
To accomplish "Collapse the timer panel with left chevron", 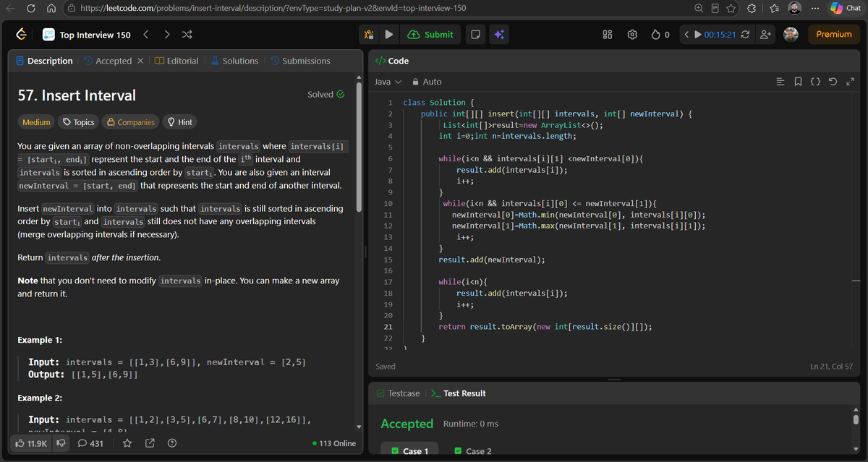I will [686, 34].
